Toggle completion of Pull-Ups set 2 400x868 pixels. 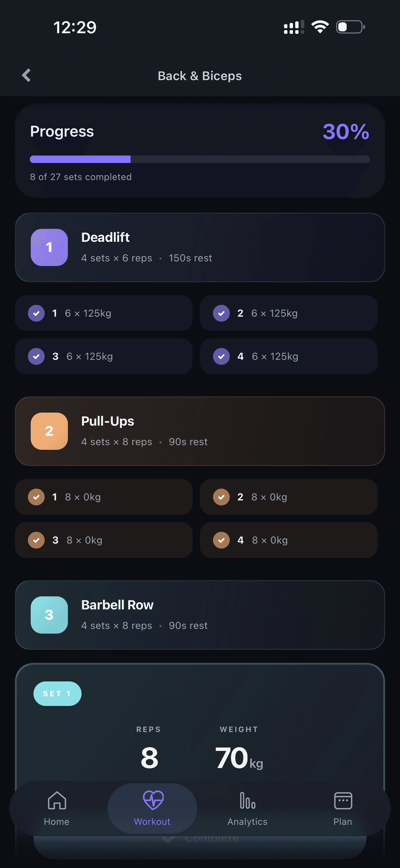[221, 497]
